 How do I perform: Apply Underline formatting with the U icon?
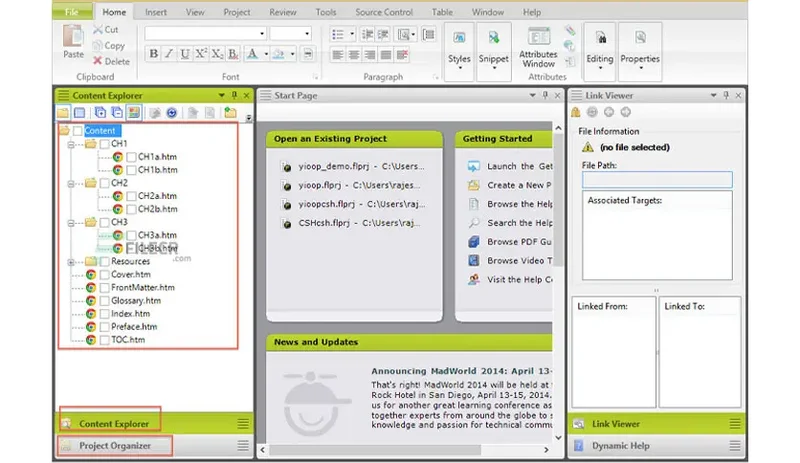[x=185, y=54]
